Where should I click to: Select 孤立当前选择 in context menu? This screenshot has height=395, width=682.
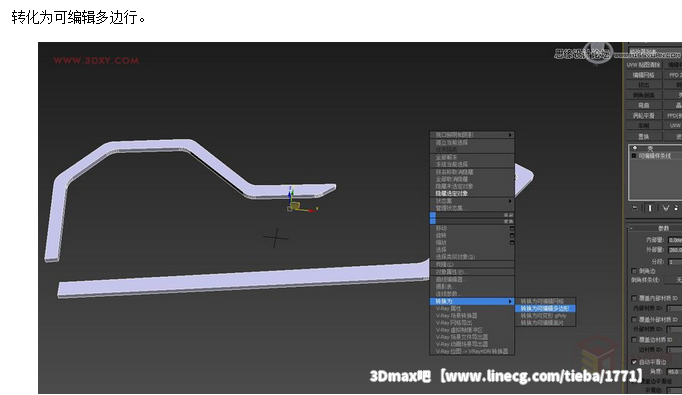click(472, 143)
